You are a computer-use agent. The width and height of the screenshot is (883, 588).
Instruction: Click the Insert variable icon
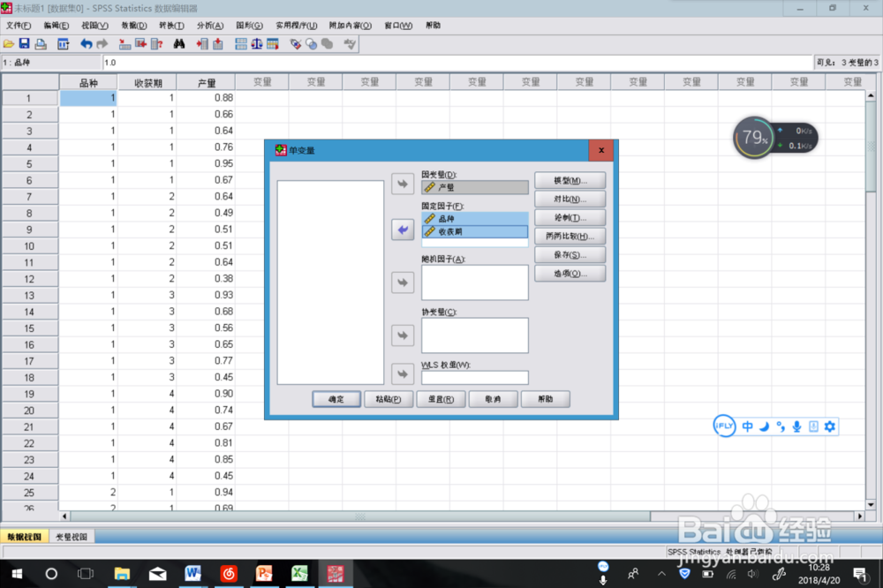pyautogui.click(x=218, y=44)
